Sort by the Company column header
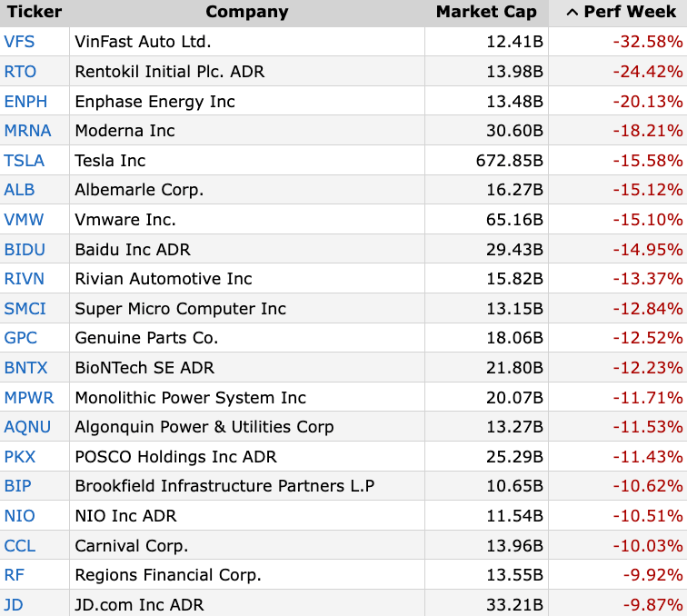Image resolution: width=687 pixels, height=616 pixels. point(246,12)
